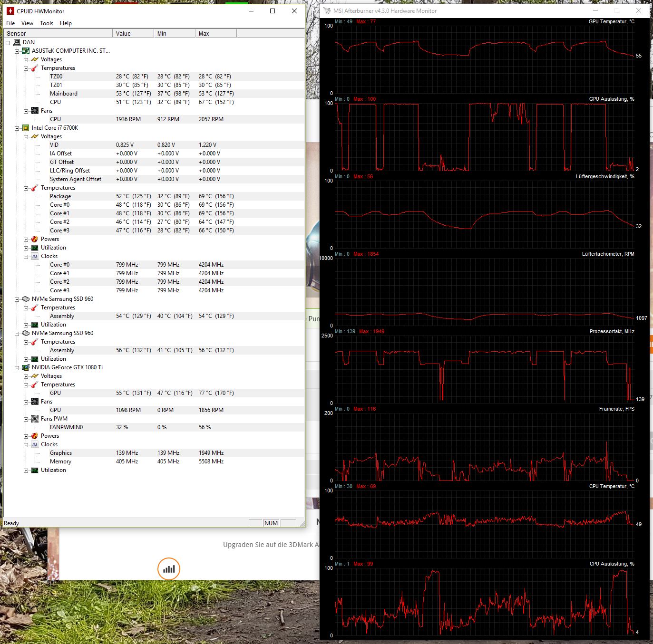
Task: Click the Powers flame icon under GeForce GTX
Action: (x=35, y=436)
